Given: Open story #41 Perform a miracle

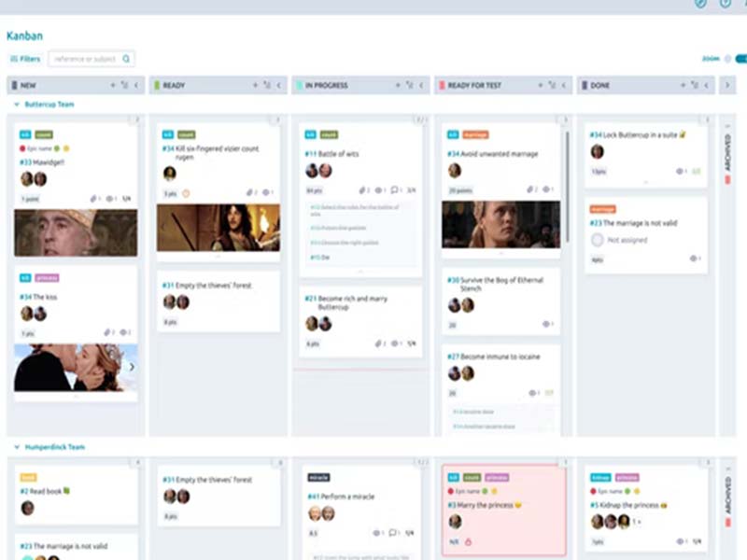Looking at the screenshot, I should click(341, 497).
